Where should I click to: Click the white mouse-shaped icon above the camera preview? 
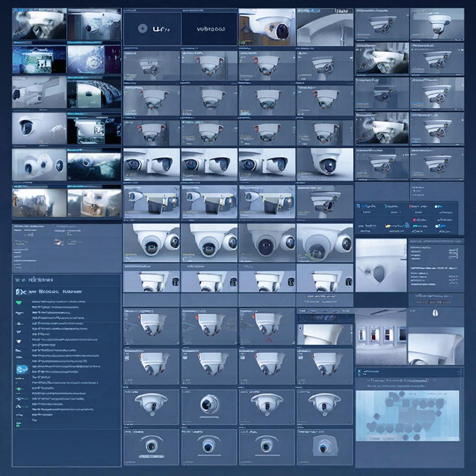coord(435,313)
